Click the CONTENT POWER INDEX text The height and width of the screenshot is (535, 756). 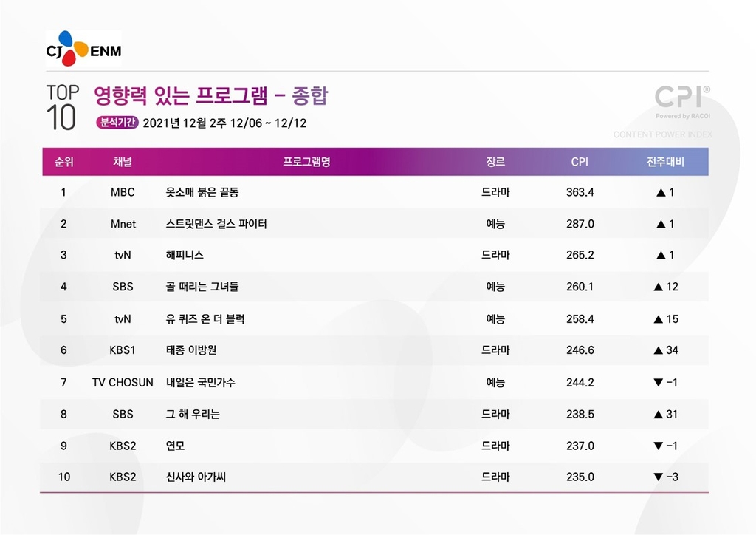(x=662, y=134)
